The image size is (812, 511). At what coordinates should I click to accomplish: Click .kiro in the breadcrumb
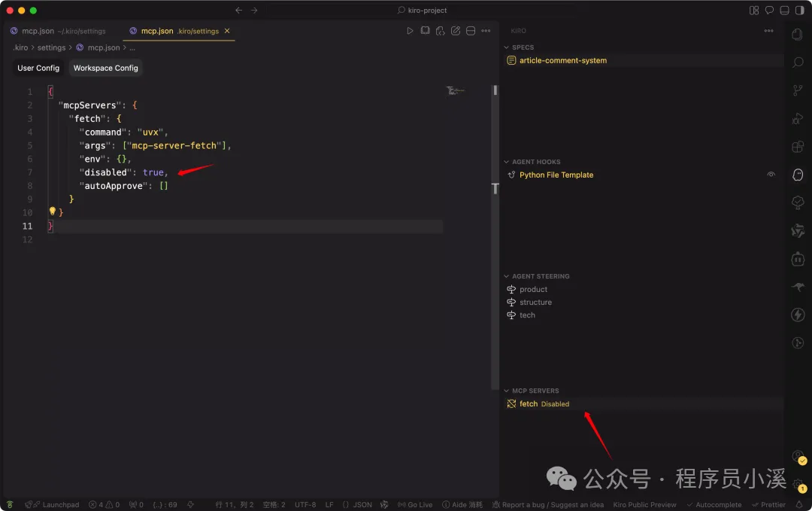click(x=20, y=47)
